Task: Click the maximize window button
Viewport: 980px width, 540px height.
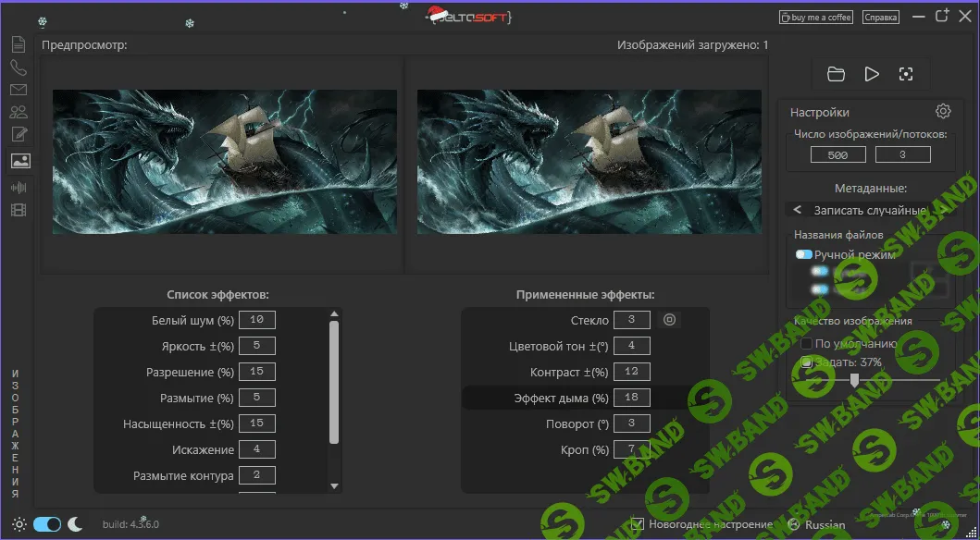Action: click(941, 17)
